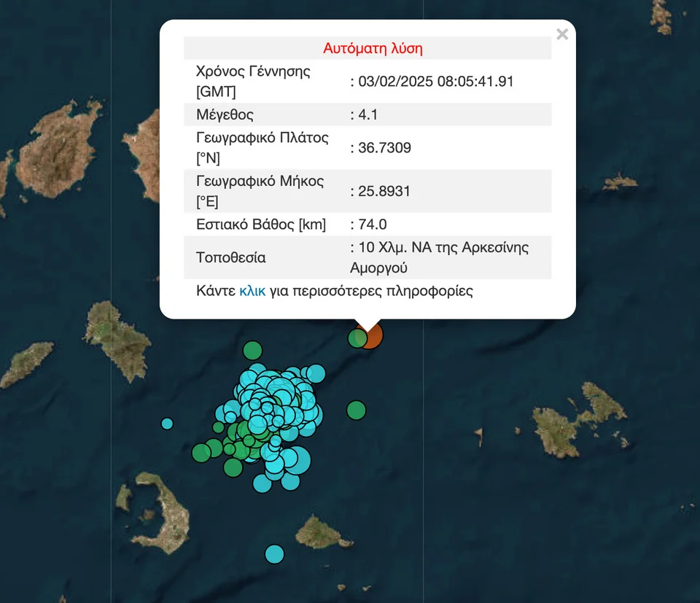
Task: Select the isolated green marker above the cyan cluster
Action: click(252, 351)
